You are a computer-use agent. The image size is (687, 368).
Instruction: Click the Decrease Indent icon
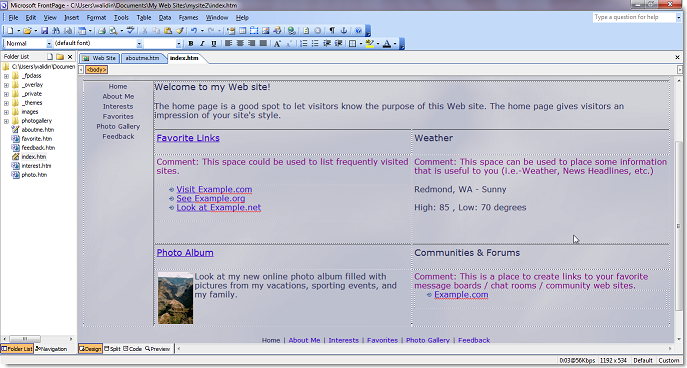click(x=327, y=43)
